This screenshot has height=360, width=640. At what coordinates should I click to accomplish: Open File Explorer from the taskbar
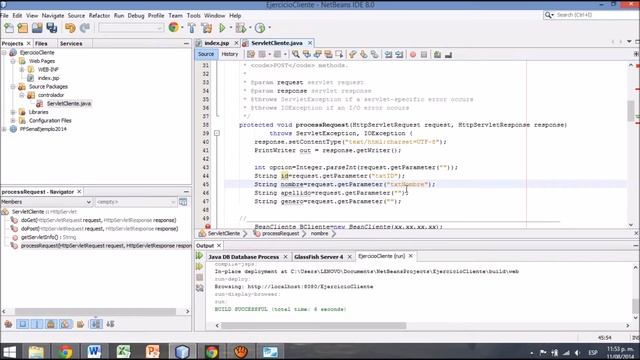pos(36,351)
